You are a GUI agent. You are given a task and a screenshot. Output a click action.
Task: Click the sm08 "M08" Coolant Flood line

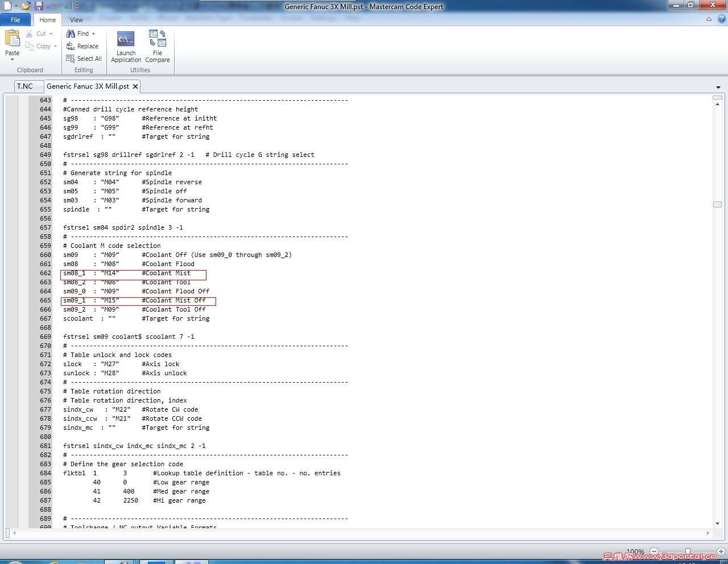click(x=129, y=264)
